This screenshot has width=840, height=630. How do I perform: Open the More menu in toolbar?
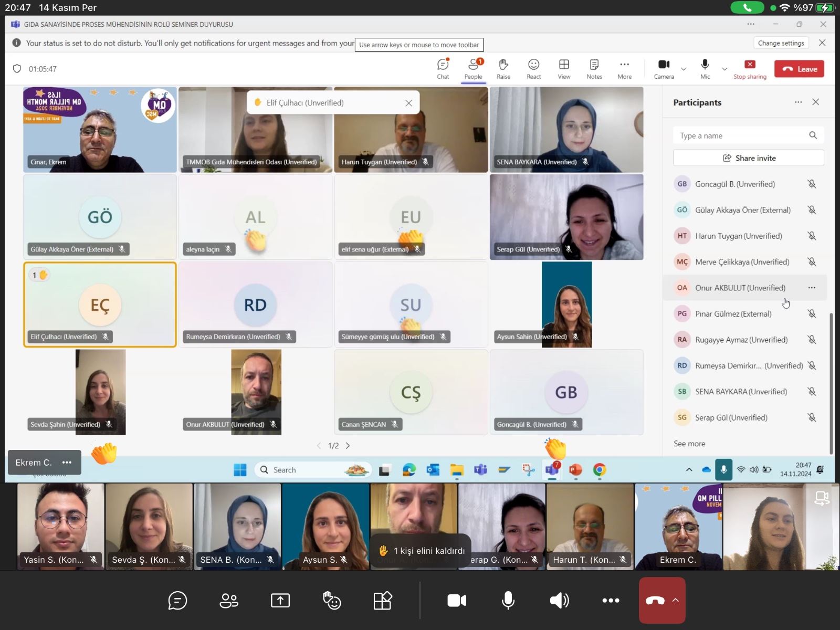coord(624,68)
